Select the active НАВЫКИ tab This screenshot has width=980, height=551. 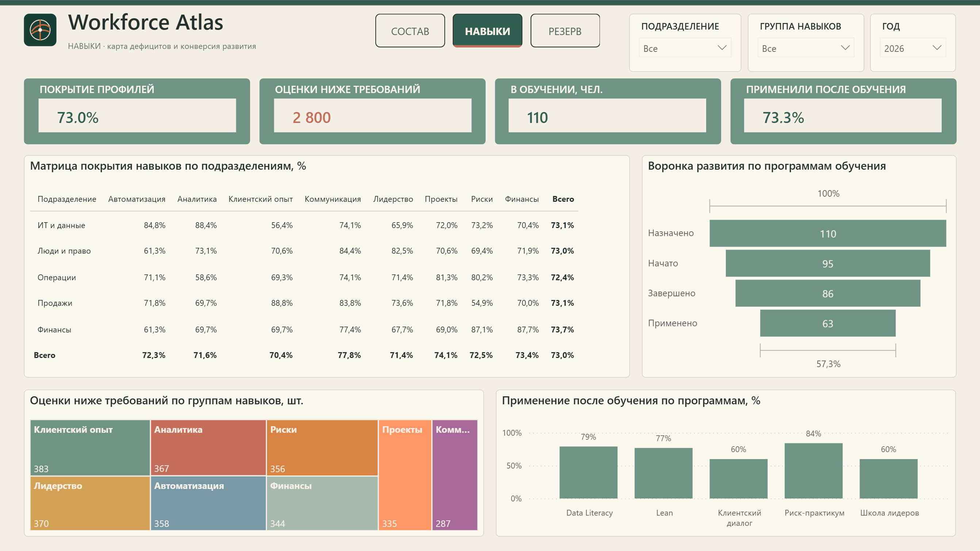tap(487, 31)
